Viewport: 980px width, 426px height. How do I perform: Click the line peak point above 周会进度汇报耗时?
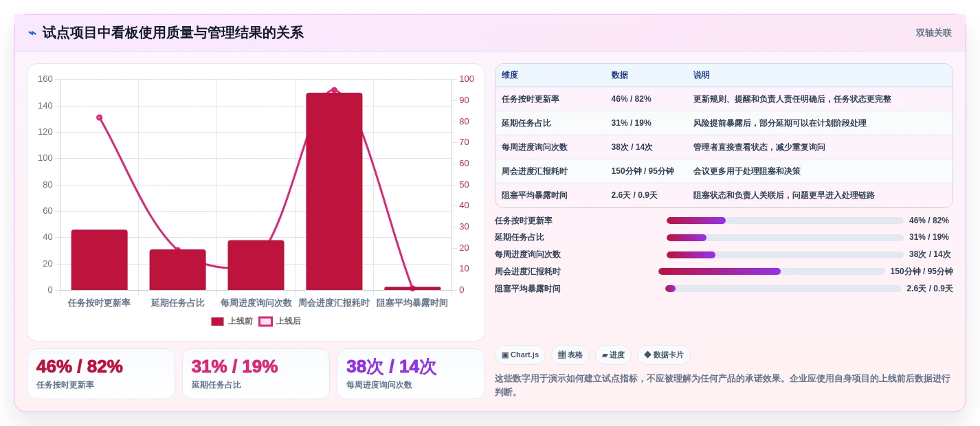335,90
